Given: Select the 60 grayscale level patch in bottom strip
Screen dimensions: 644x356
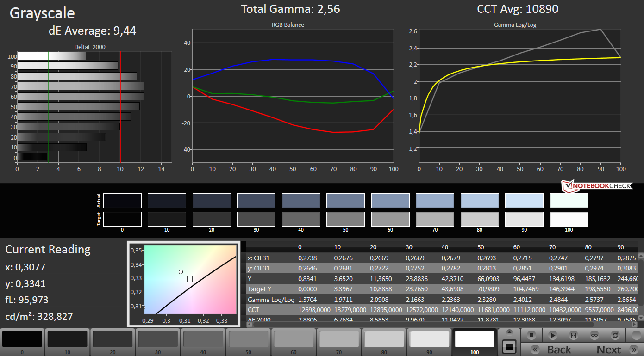Looking at the screenshot, I should 294,342.
